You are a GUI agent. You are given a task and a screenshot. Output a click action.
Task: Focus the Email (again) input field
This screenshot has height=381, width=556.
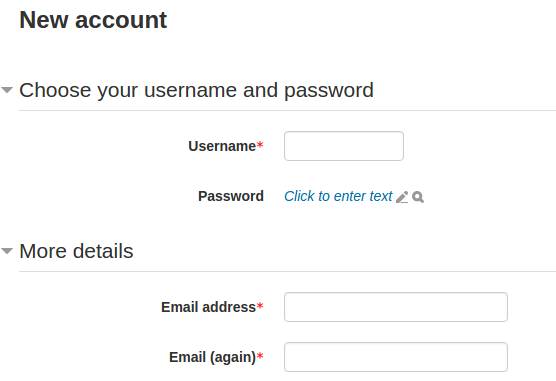point(396,357)
